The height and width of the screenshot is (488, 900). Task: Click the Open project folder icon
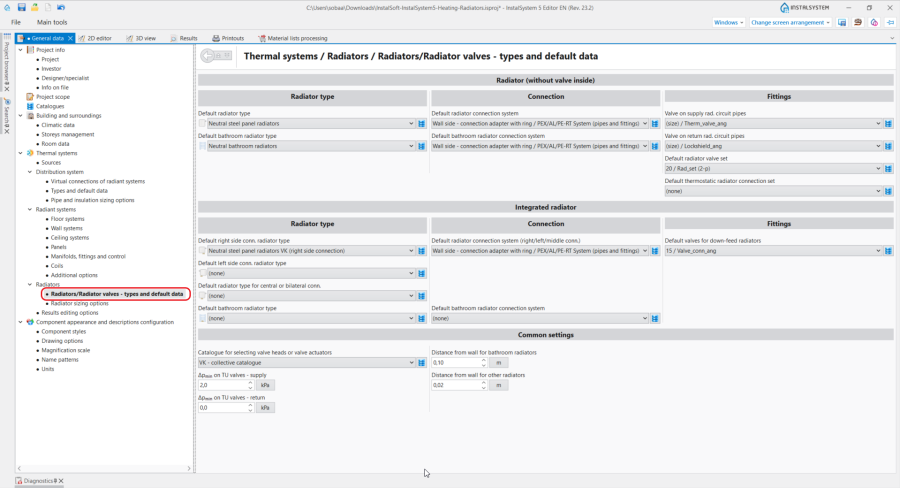tap(34, 7)
